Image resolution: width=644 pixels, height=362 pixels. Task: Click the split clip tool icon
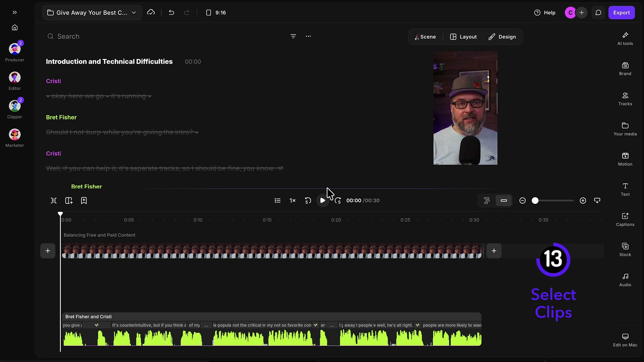(54, 200)
